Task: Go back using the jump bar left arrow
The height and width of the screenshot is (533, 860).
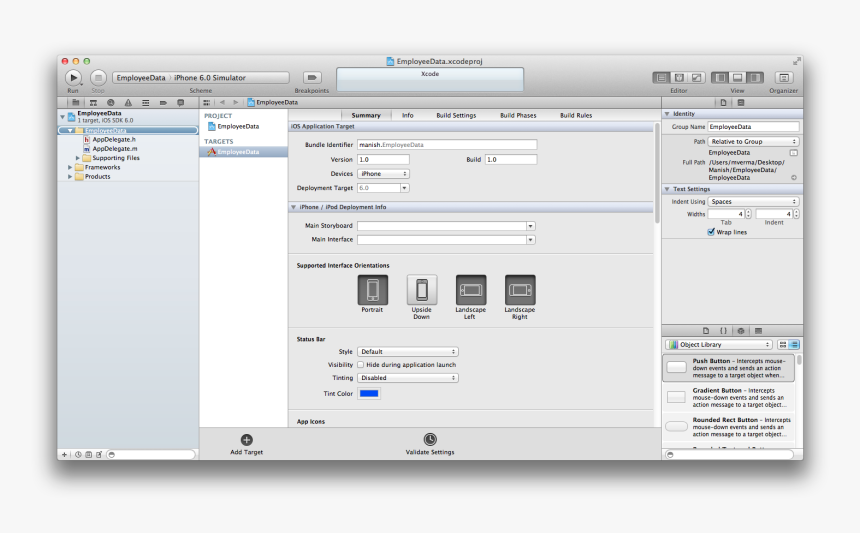Action: (x=222, y=103)
